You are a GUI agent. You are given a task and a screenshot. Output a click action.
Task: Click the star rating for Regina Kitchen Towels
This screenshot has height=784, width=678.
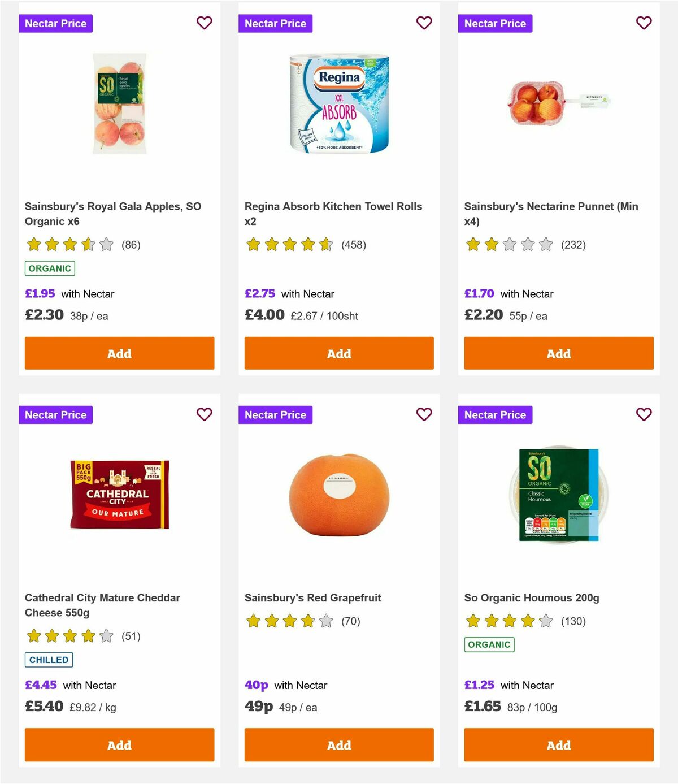pos(289,245)
